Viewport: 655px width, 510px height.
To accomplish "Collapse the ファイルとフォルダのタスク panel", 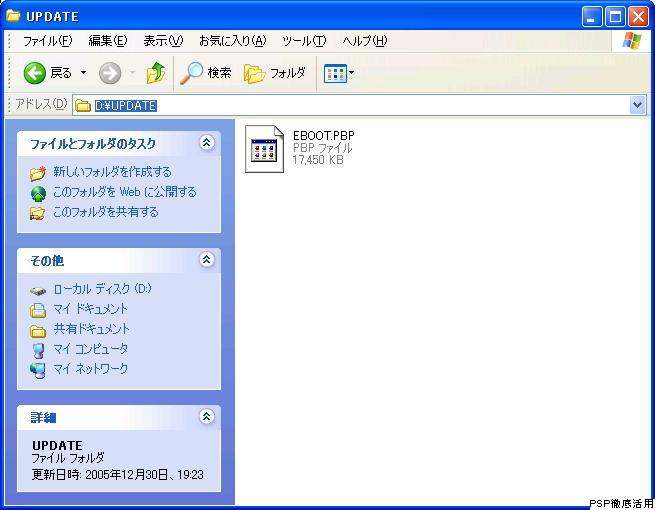I will (x=207, y=143).
